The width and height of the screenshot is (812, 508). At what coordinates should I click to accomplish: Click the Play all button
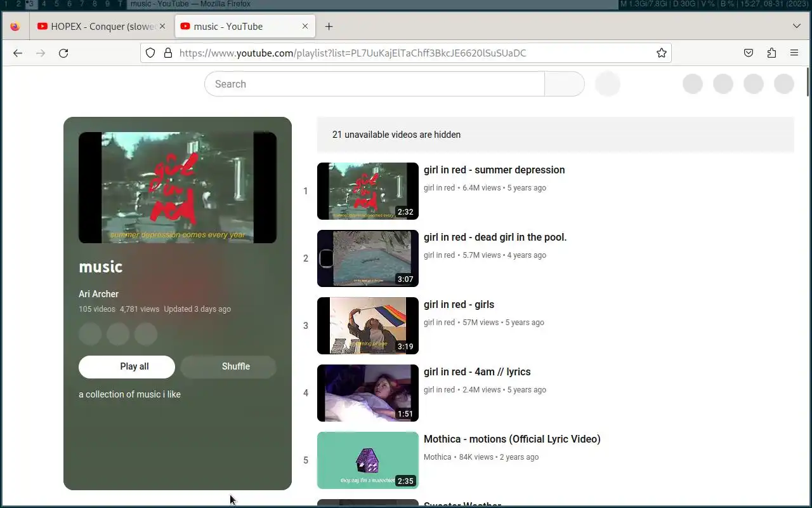coord(127,367)
